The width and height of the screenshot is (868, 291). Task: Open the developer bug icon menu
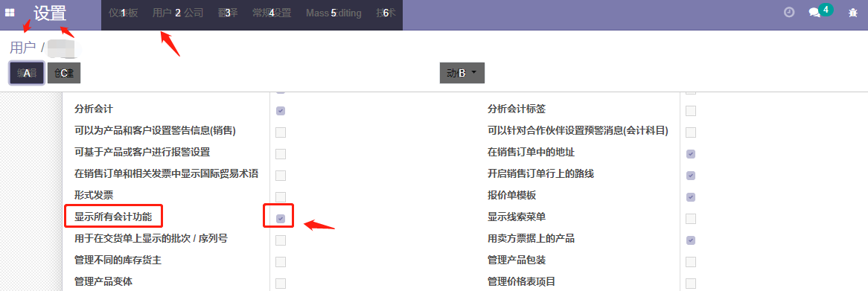click(853, 13)
